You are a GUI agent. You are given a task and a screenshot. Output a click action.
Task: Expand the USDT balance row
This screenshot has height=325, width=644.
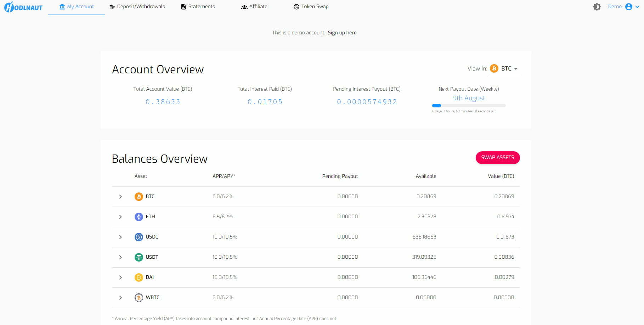120,257
